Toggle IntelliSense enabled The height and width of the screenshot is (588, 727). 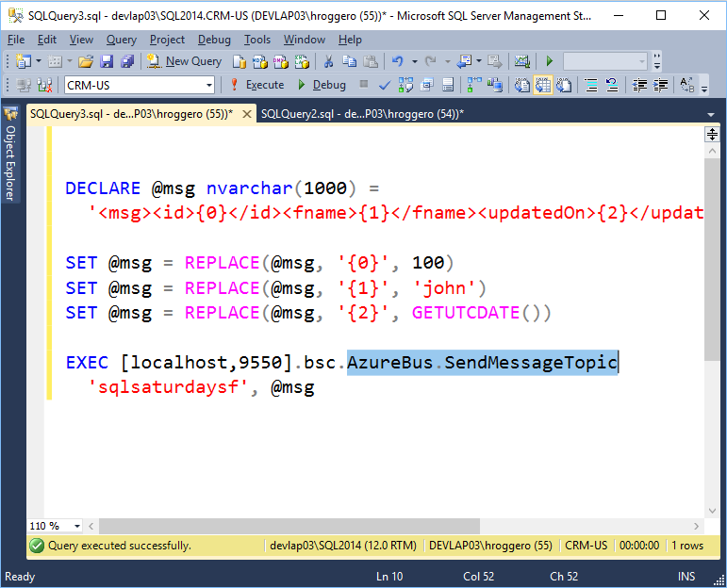[x=448, y=85]
